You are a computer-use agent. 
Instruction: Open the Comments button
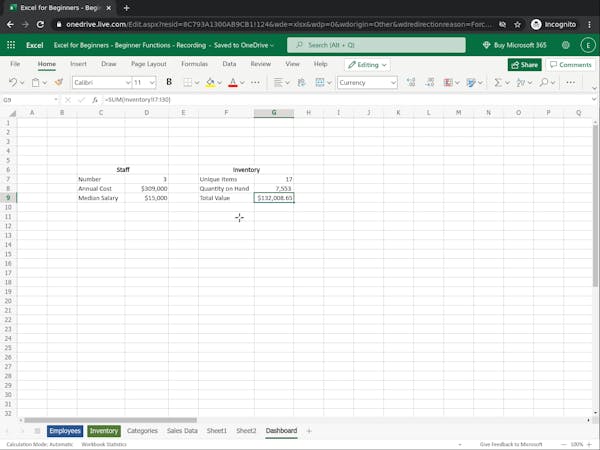(x=571, y=65)
